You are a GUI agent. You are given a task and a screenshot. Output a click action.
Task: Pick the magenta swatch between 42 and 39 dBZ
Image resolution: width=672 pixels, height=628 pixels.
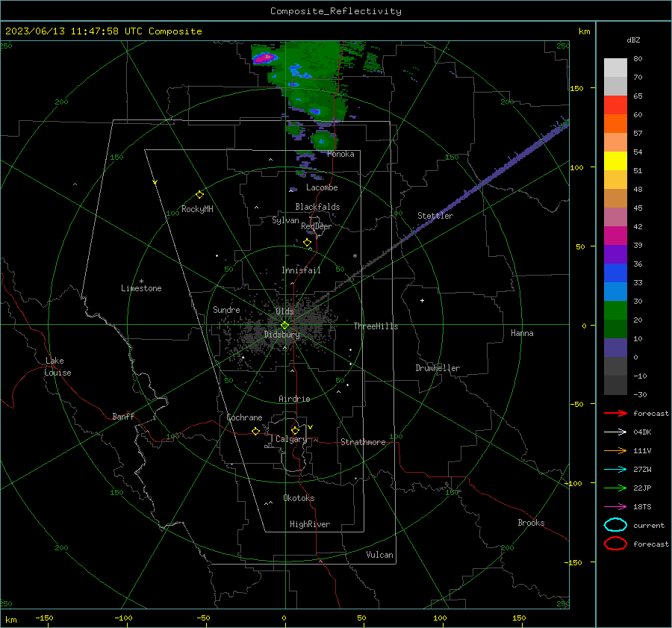coord(615,236)
